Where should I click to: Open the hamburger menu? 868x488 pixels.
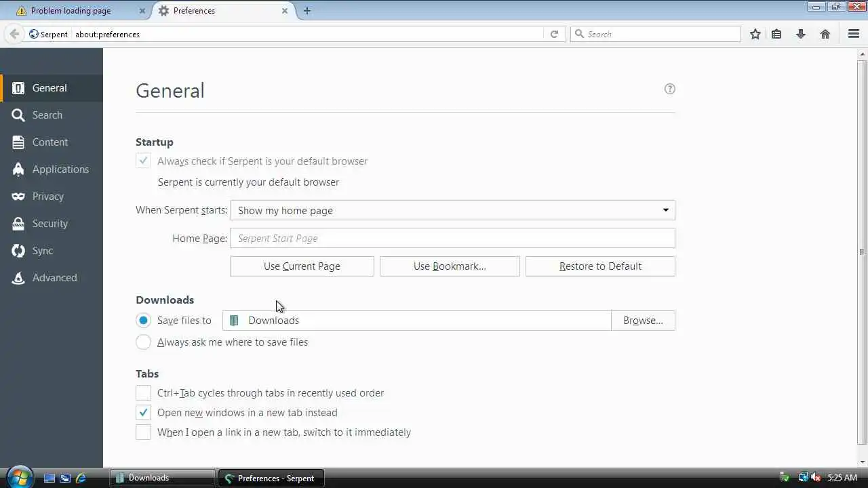pyautogui.click(x=854, y=34)
